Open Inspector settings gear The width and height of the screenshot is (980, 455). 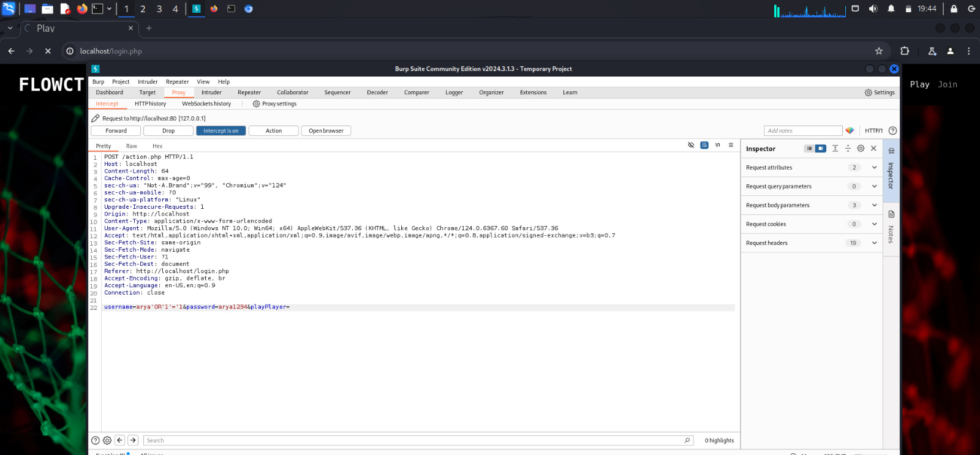[861, 148]
